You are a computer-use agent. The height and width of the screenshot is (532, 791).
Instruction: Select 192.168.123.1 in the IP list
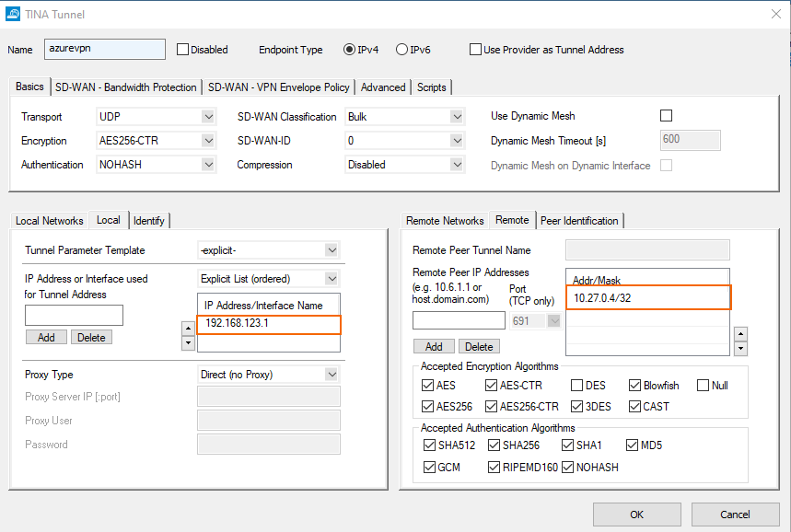click(x=268, y=323)
